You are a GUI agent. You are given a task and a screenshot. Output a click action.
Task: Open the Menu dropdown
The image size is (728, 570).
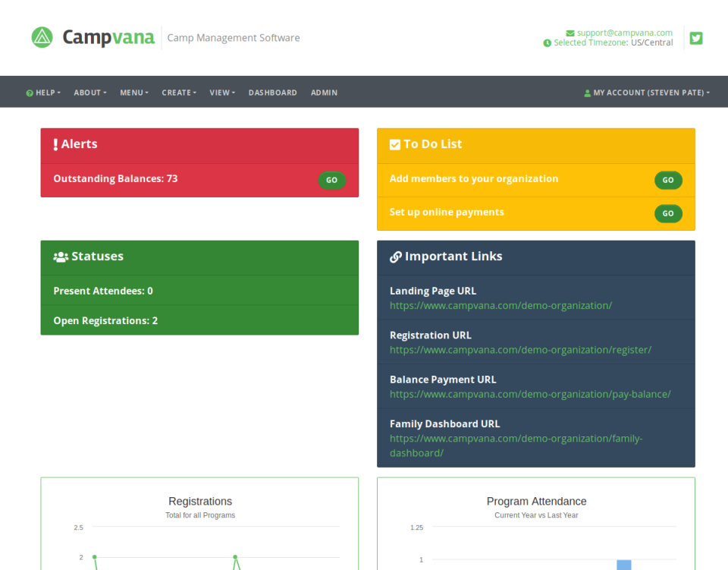(134, 93)
